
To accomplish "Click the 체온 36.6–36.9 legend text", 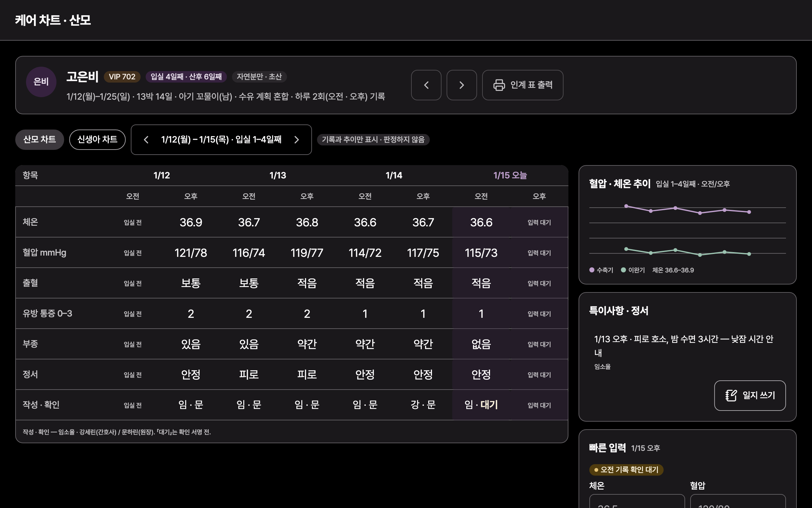I will click(x=673, y=270).
